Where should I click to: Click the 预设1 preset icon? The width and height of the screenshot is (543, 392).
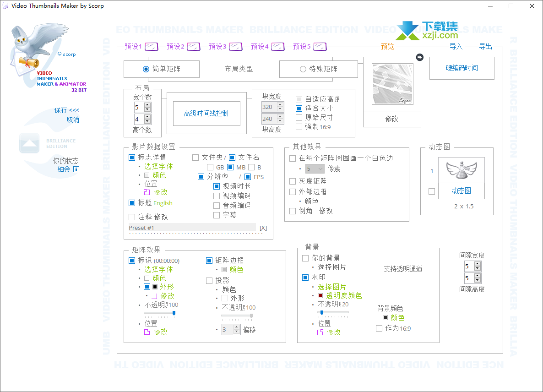click(x=152, y=46)
